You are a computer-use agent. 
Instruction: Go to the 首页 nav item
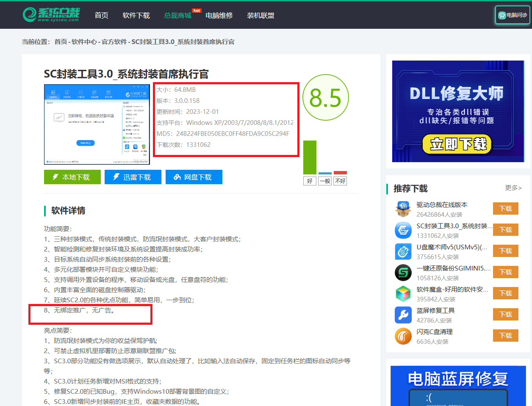click(x=101, y=15)
